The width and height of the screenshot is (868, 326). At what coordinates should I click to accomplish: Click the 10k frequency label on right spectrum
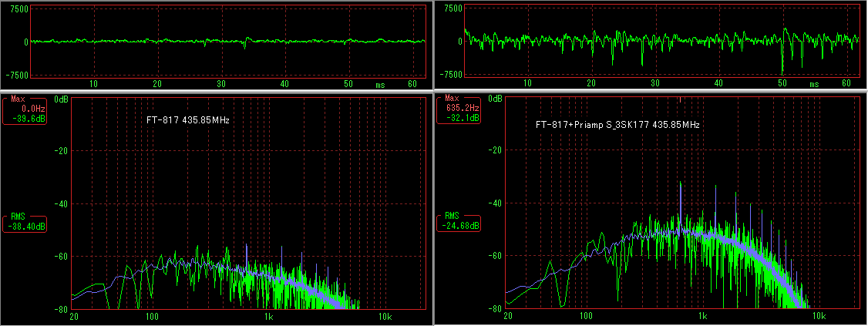tap(819, 317)
